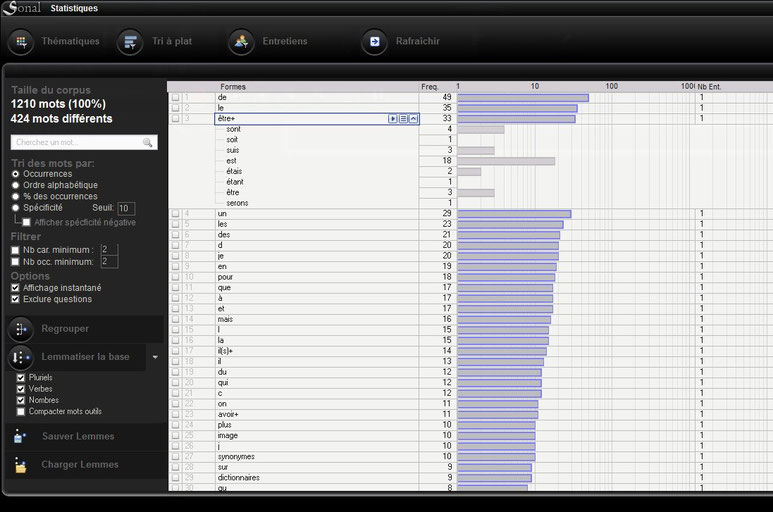Click Sauver Lemmes button label
This screenshot has width=773, height=512.
point(78,437)
